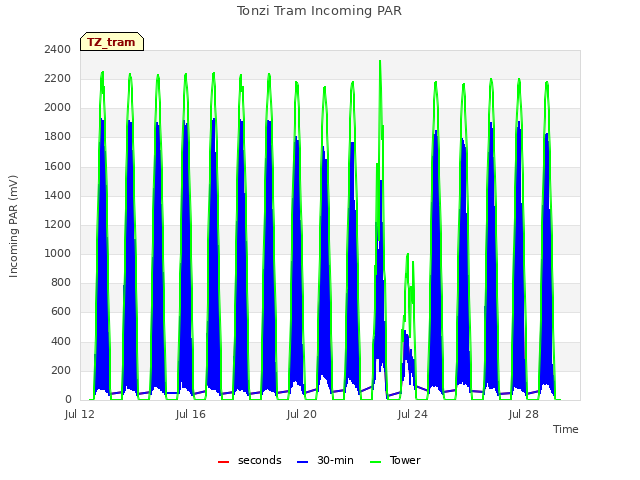Viewport: 640px width, 480px height.
Task: Toggle the seconds series in legend
Action: coord(250,460)
